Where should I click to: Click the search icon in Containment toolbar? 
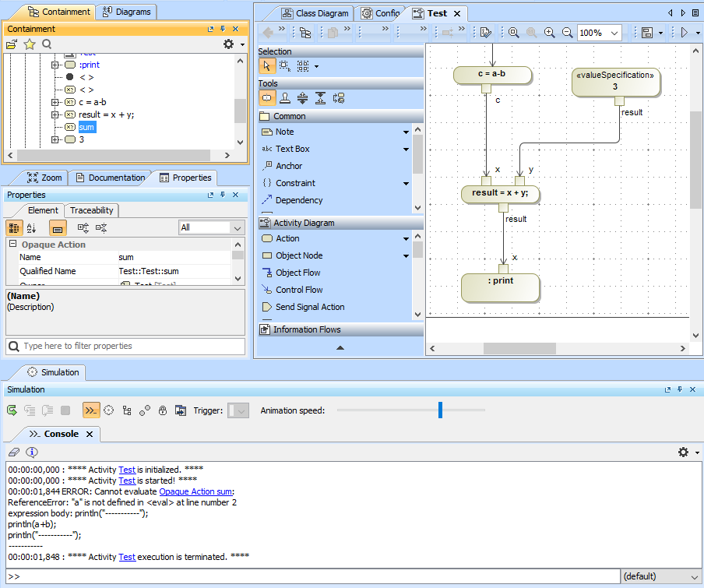47,44
